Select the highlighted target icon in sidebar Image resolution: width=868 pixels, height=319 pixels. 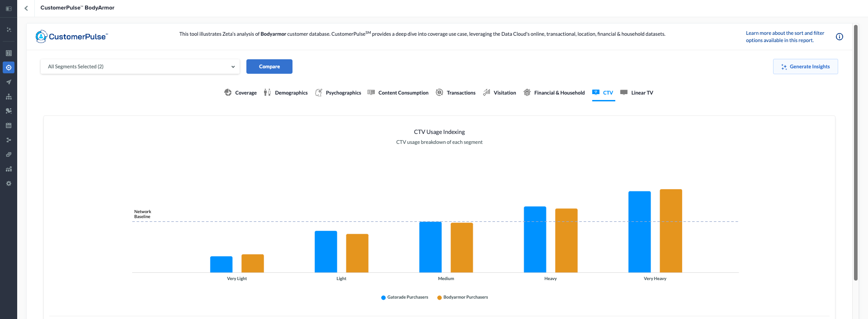(9, 67)
